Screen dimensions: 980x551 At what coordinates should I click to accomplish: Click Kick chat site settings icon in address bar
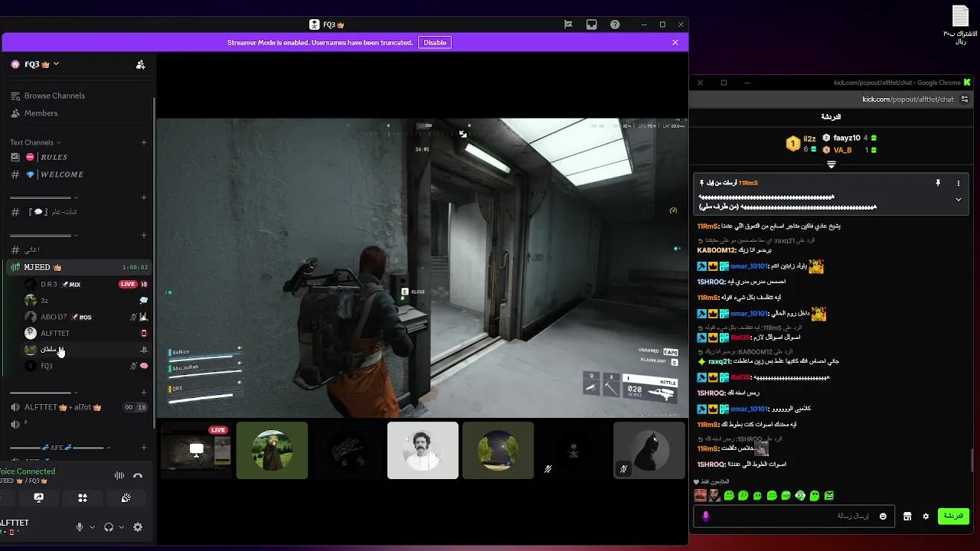pos(965,99)
